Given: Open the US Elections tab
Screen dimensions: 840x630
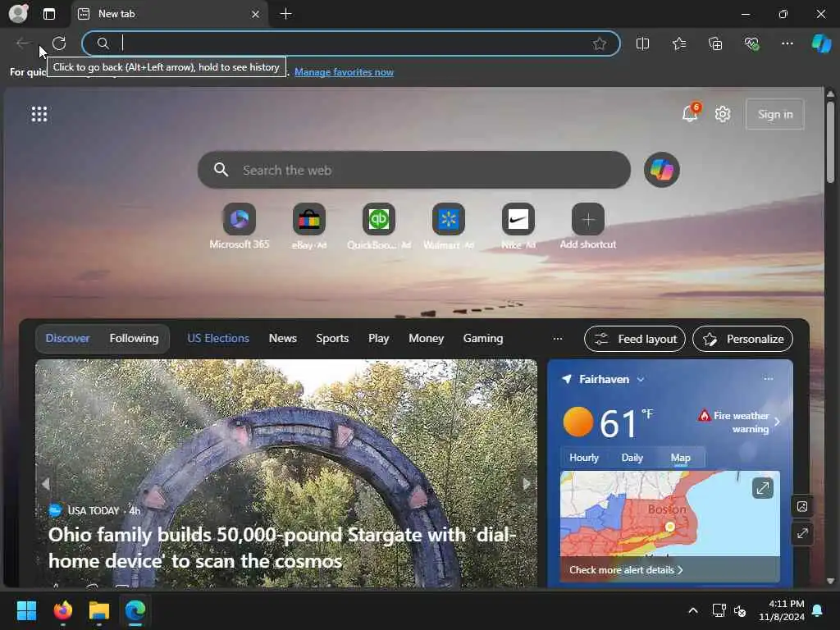Looking at the screenshot, I should [x=218, y=338].
